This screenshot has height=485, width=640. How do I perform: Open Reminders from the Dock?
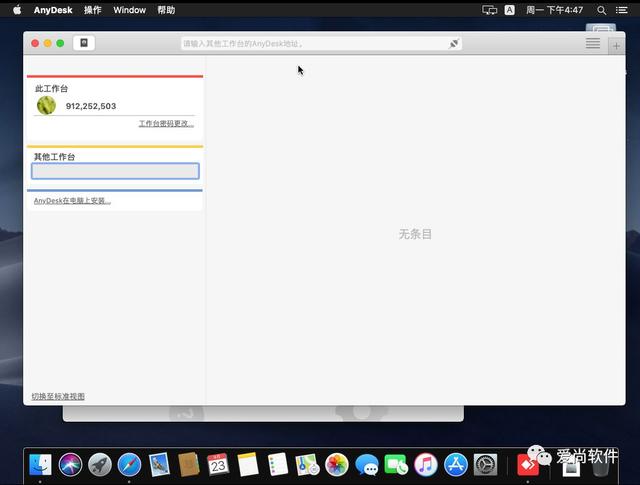point(278,465)
